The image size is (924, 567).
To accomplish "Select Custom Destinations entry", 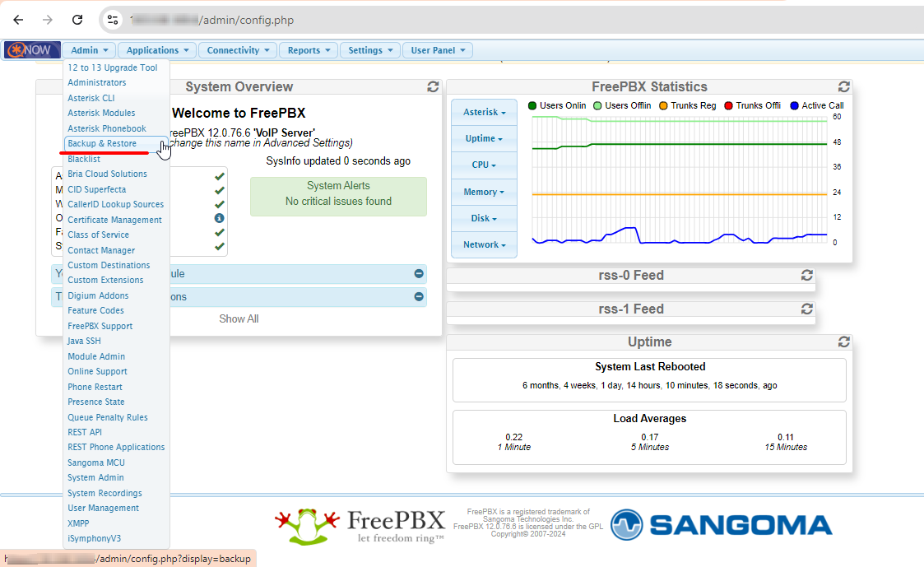I will 109,265.
